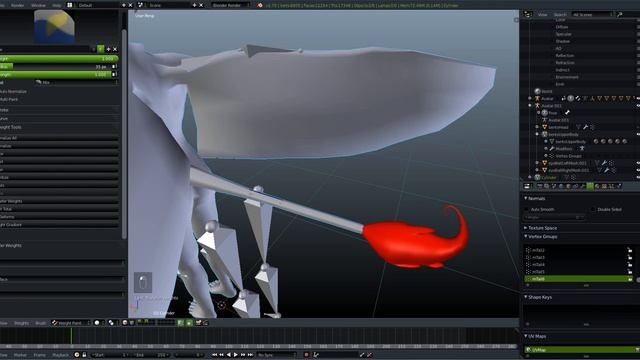Toggle lock on mTail6 vertex group

630,279
